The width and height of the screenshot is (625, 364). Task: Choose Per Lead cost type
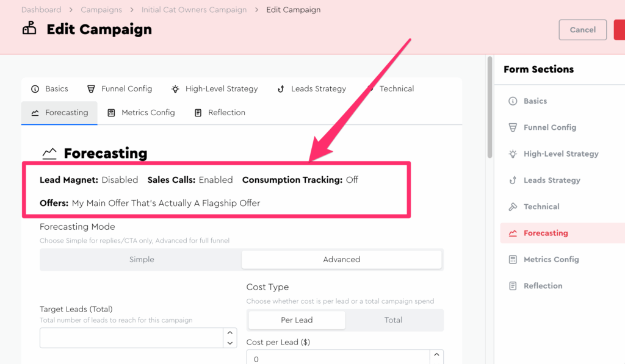[x=297, y=320]
